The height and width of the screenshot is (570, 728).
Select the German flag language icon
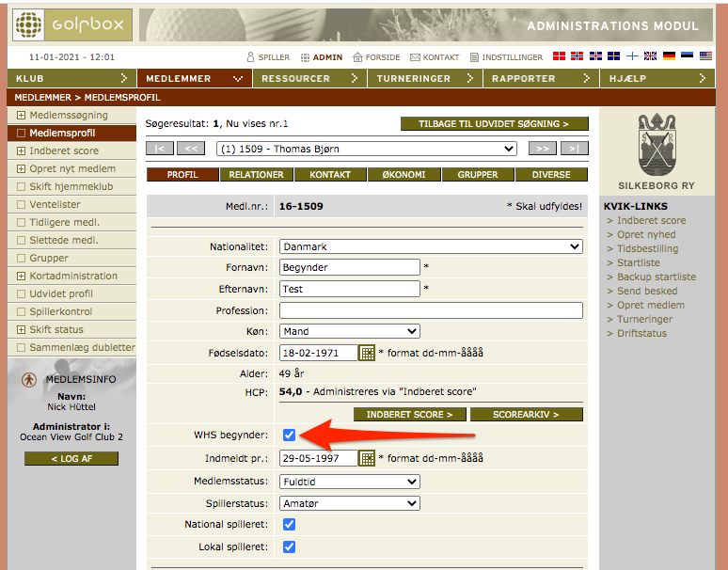[669, 56]
